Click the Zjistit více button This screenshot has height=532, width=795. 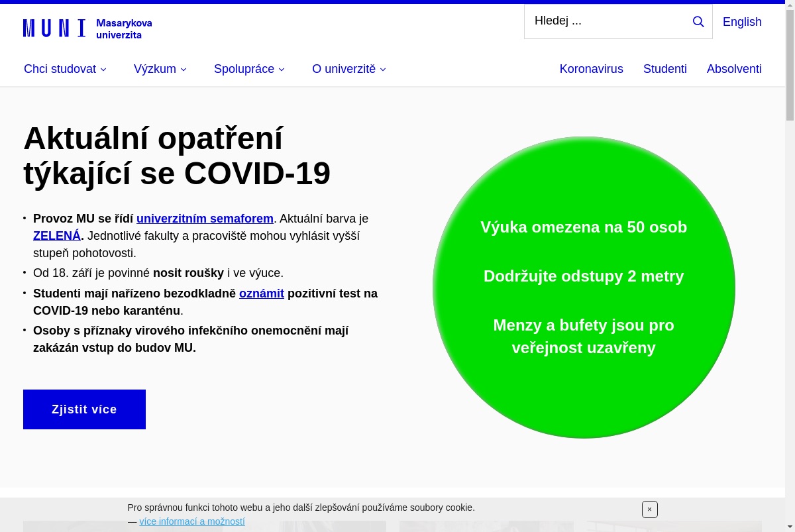84,409
